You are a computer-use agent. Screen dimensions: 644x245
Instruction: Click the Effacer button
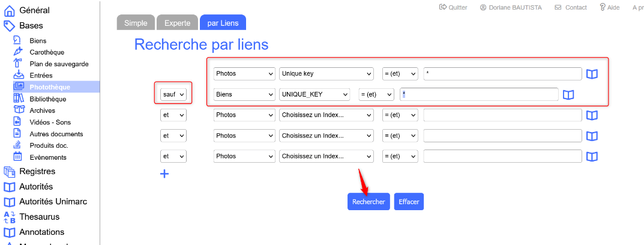pyautogui.click(x=409, y=202)
